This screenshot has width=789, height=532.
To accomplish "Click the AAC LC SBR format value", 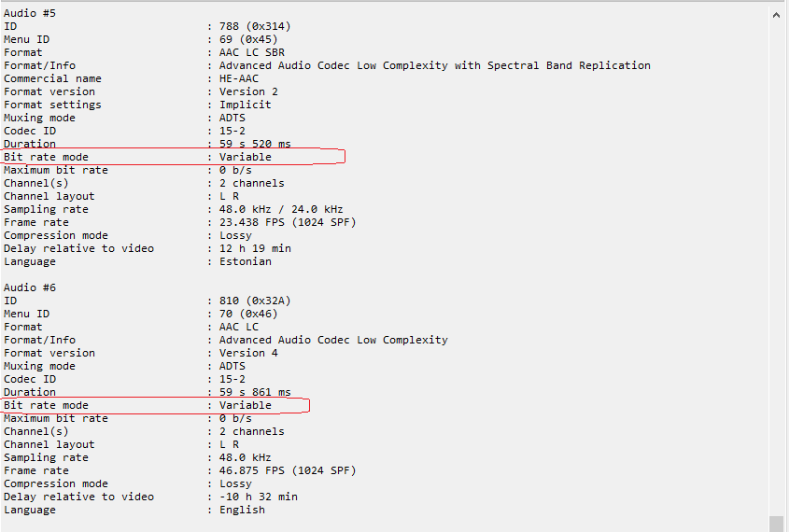I will coord(251,52).
